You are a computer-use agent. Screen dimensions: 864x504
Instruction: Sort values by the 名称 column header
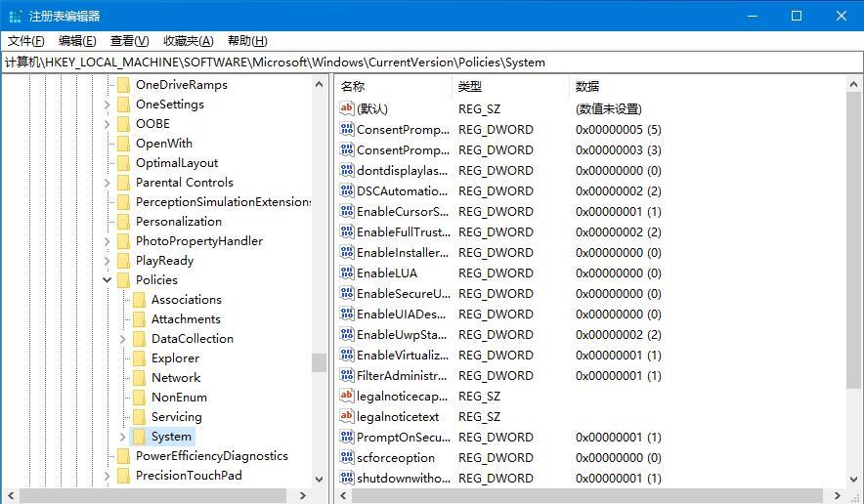tap(394, 87)
